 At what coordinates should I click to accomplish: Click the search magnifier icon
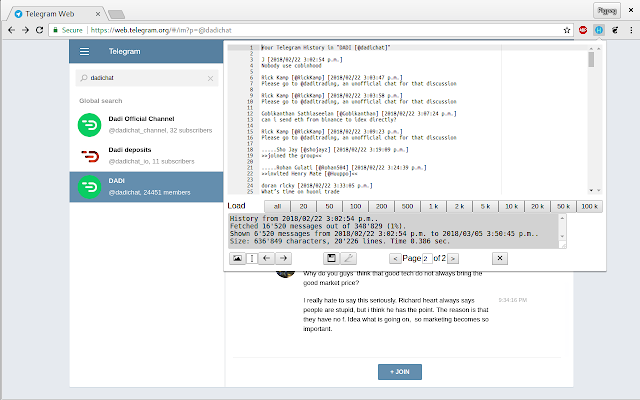tap(84, 78)
